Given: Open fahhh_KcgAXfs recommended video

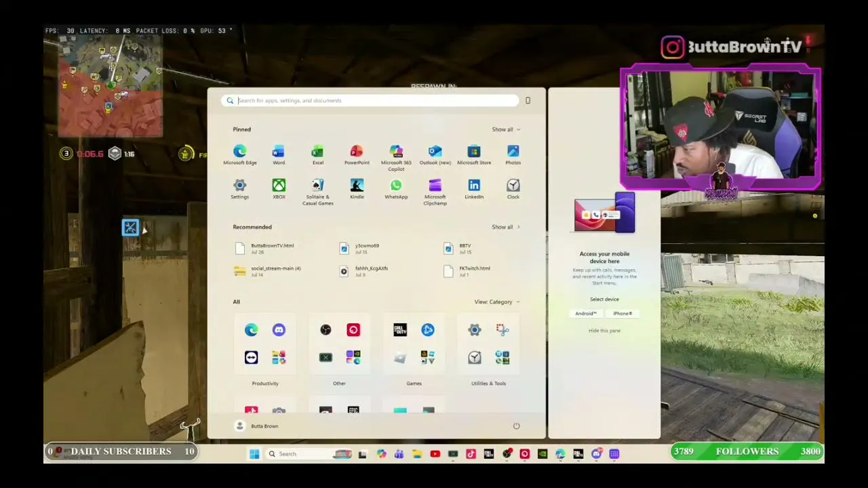Looking at the screenshot, I should click(x=365, y=272).
